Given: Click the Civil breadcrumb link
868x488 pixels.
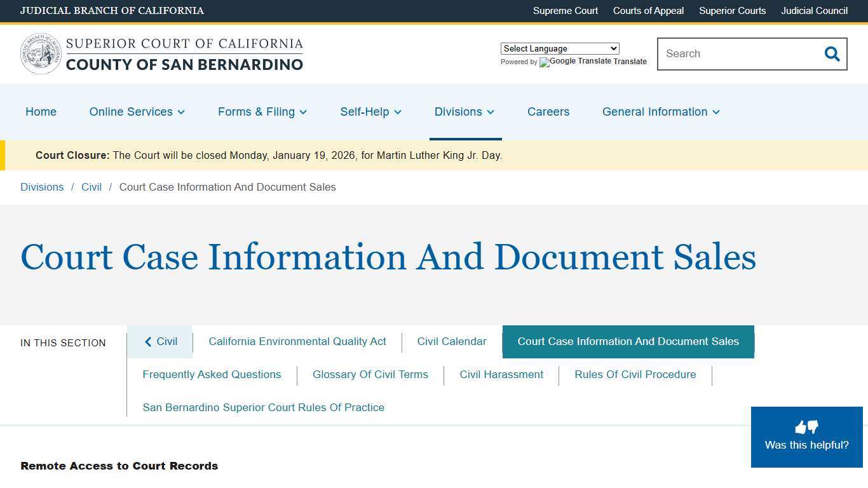Looking at the screenshot, I should click(92, 187).
